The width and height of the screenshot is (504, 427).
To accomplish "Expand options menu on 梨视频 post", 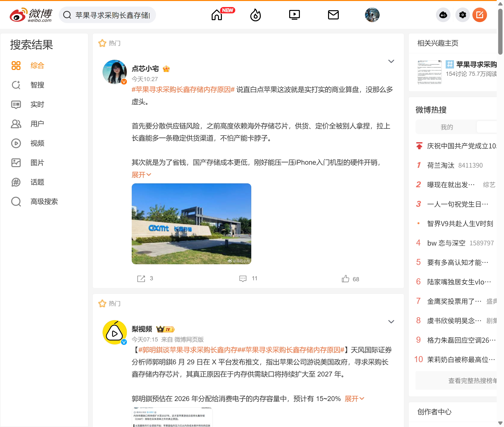I will 391,322.
